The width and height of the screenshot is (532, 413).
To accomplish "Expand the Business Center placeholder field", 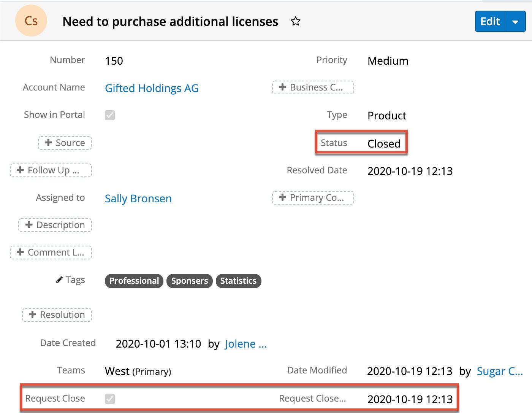I will coord(313,87).
